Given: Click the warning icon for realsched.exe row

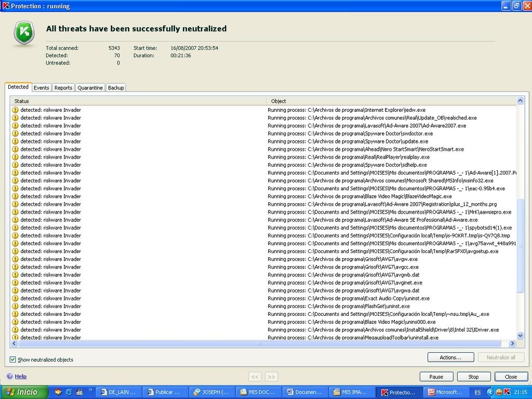Looking at the screenshot, I should coord(15,118).
